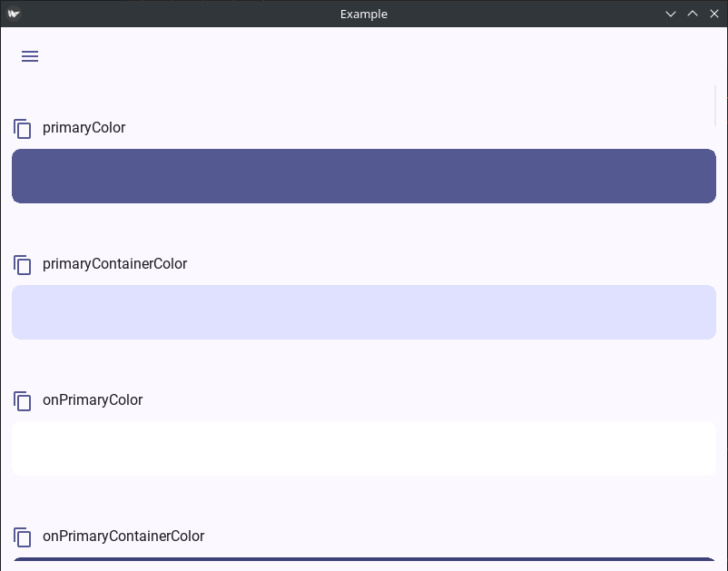
Task: Copy onPrimaryContainerColor using its copy icon
Action: tap(23, 537)
